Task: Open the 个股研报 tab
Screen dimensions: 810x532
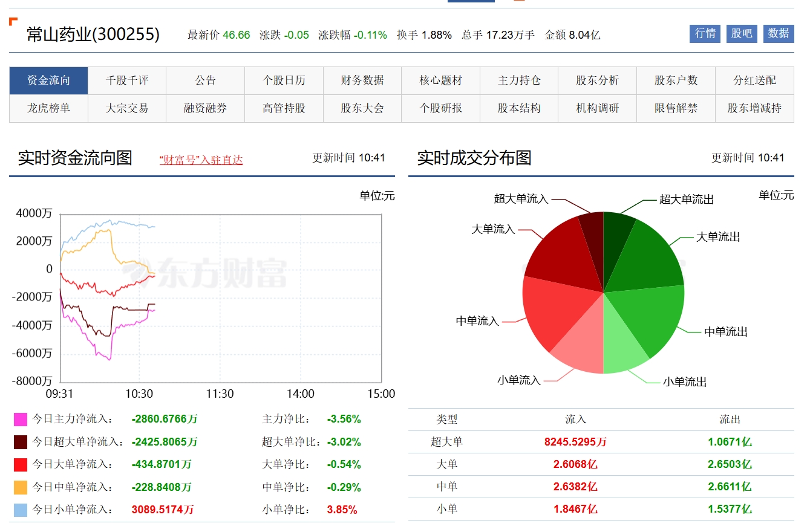Action: click(441, 108)
